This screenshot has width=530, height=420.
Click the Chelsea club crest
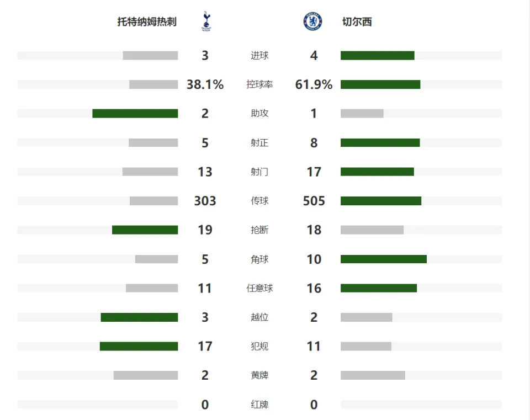point(312,22)
